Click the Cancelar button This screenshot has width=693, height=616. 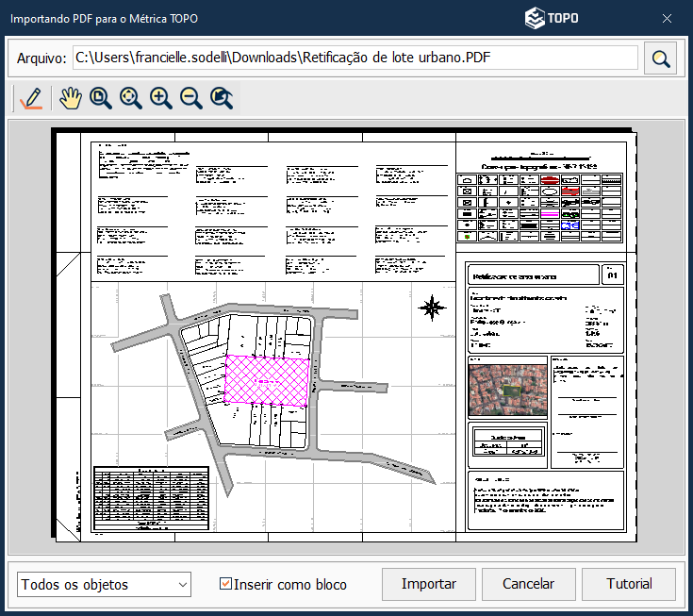point(528,584)
